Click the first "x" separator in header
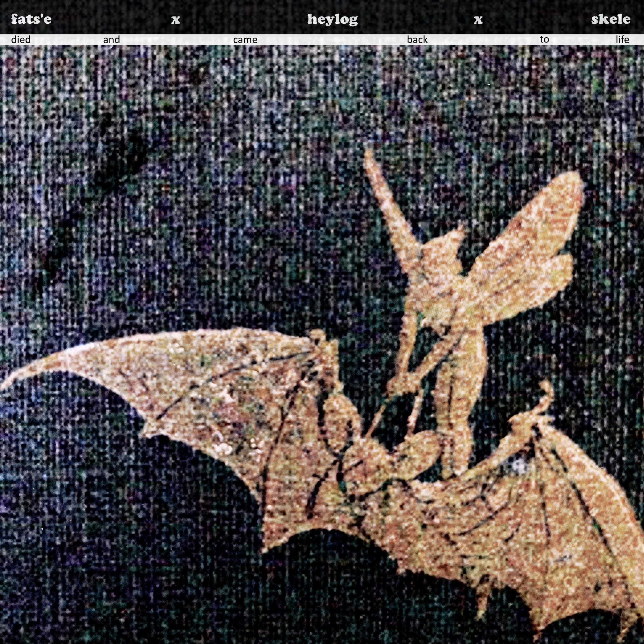Screen dimensions: 644x644 click(x=176, y=20)
